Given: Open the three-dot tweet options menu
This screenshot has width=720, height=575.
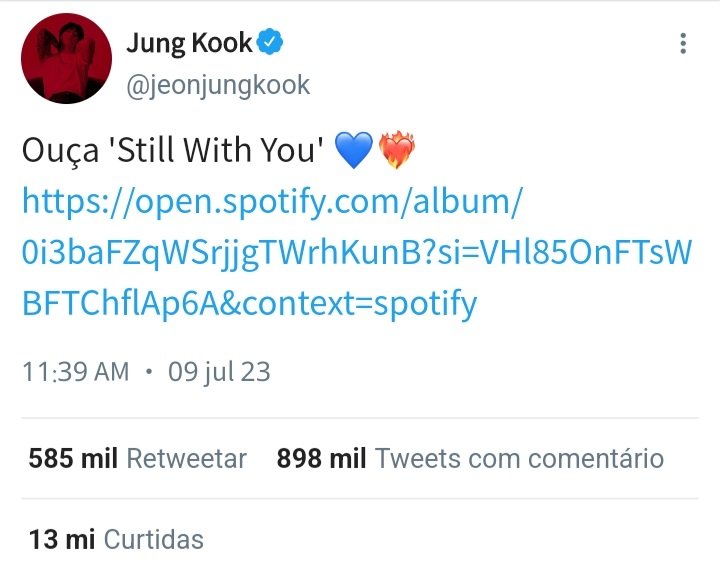Looking at the screenshot, I should [683, 44].
